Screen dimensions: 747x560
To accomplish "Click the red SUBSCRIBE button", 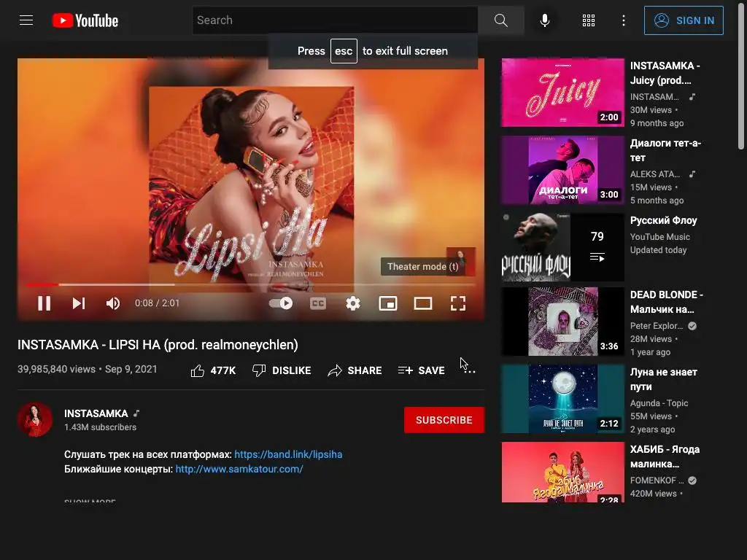I will pyautogui.click(x=444, y=420).
